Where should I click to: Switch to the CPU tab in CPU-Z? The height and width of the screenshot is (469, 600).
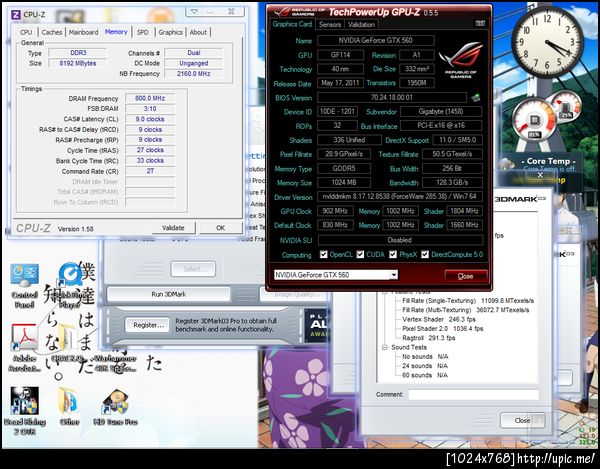(x=26, y=32)
